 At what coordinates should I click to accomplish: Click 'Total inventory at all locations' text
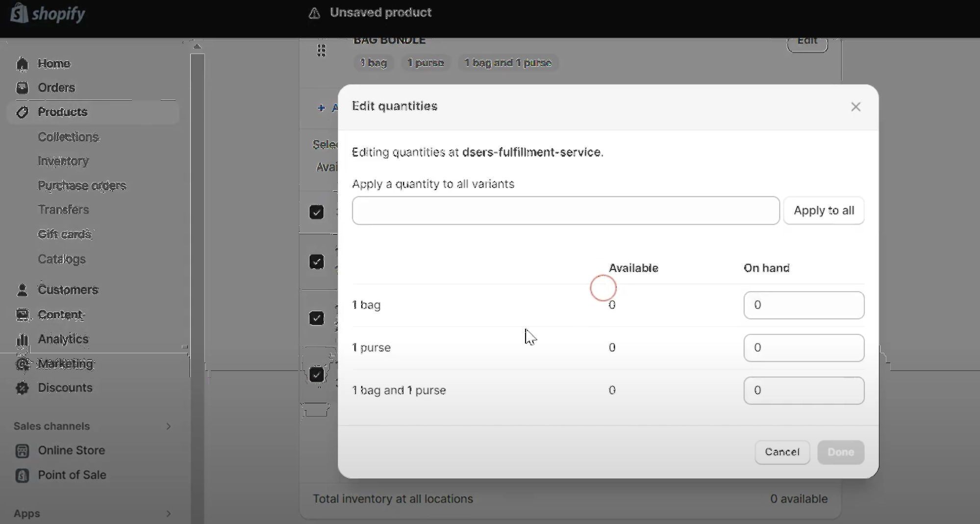coord(393,499)
